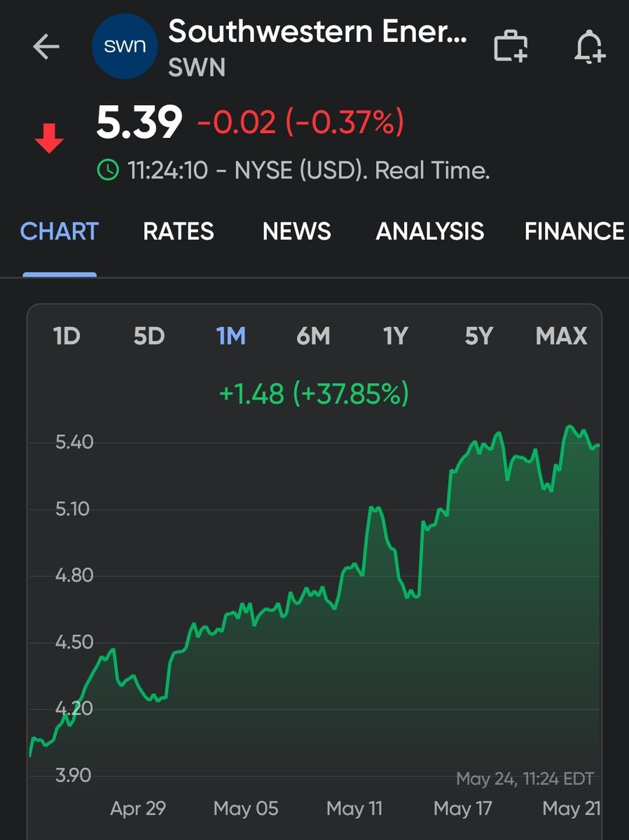Tap the Southwestern Energy company title
Viewport: 629px width, 840px height.
pos(318,31)
